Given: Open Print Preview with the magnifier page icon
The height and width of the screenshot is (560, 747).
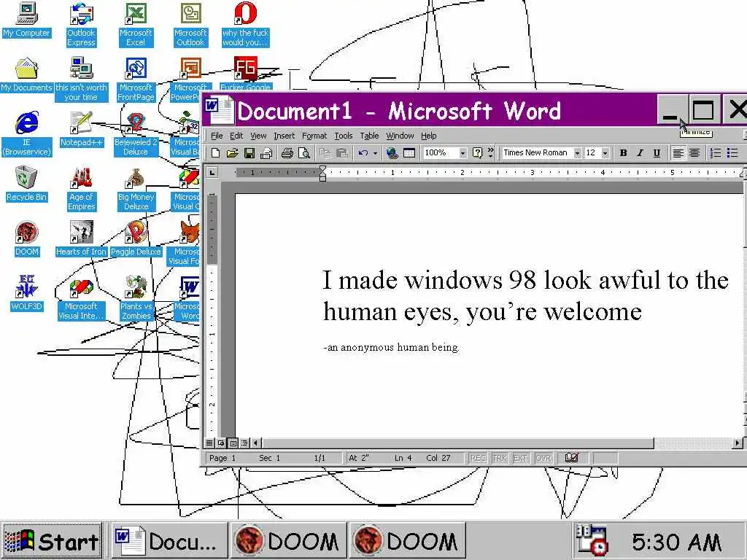Looking at the screenshot, I should (304, 153).
